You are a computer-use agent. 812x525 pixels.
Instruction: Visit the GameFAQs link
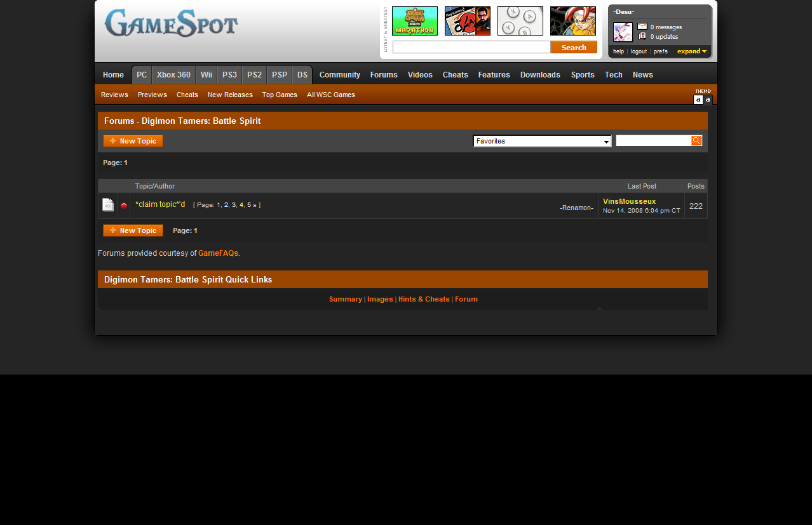[218, 253]
